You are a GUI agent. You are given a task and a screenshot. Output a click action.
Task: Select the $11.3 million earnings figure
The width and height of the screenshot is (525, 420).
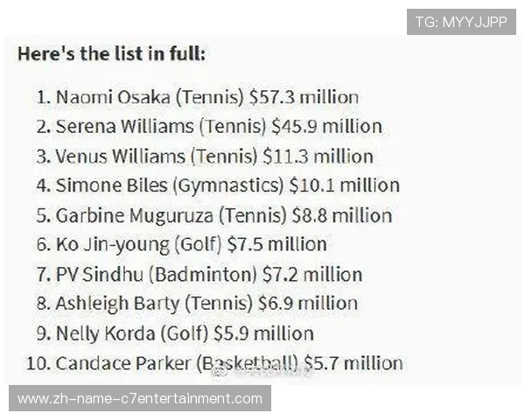coord(318,157)
